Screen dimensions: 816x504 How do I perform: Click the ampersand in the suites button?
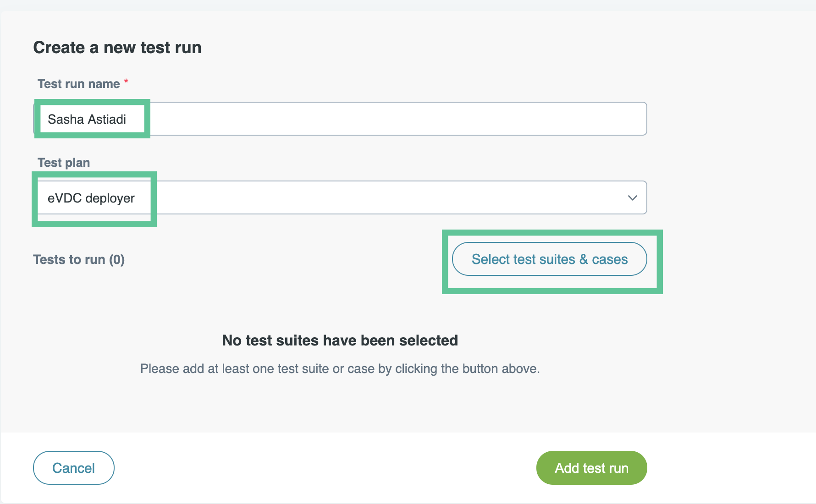(x=584, y=259)
